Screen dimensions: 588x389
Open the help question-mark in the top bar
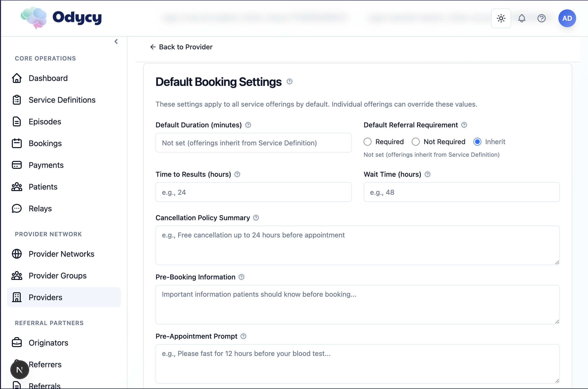[x=542, y=18]
